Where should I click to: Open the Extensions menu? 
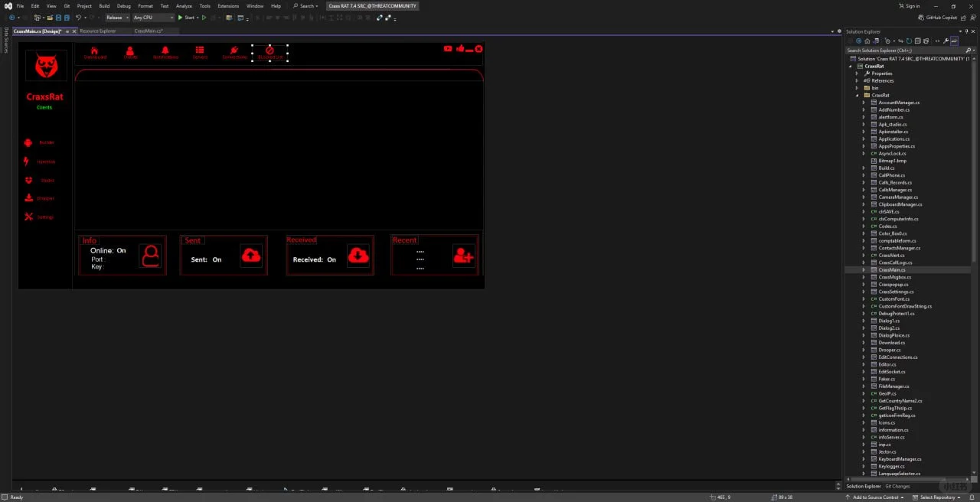tap(228, 5)
